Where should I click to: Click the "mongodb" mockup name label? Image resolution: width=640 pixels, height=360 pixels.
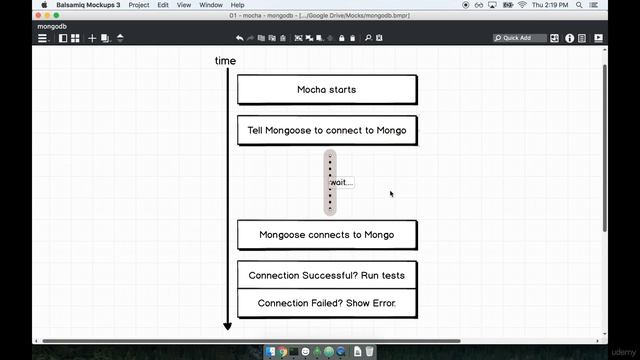coord(52,27)
